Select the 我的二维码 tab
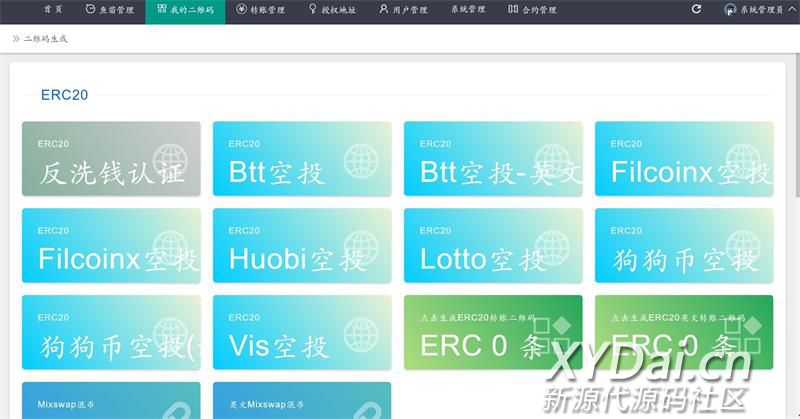Viewport: 800px width, 419px height. (x=185, y=10)
